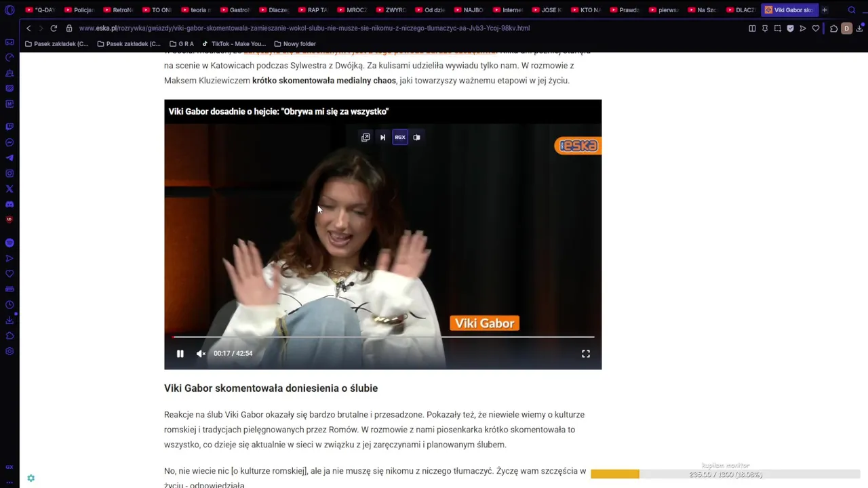Search tabs with the magnifier icon
868x488 pixels.
click(x=852, y=10)
